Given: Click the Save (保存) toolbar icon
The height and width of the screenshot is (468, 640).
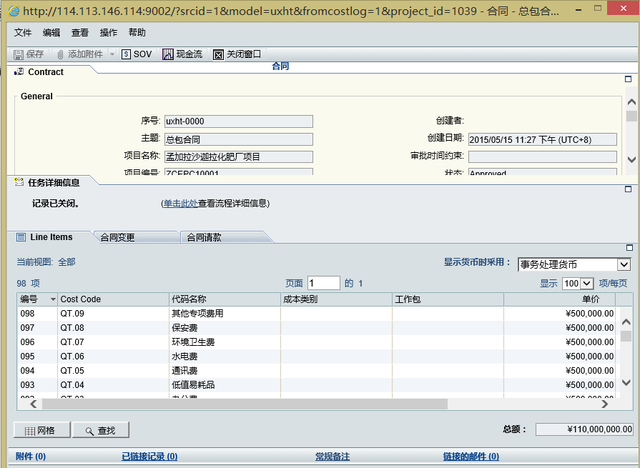Looking at the screenshot, I should point(18,54).
